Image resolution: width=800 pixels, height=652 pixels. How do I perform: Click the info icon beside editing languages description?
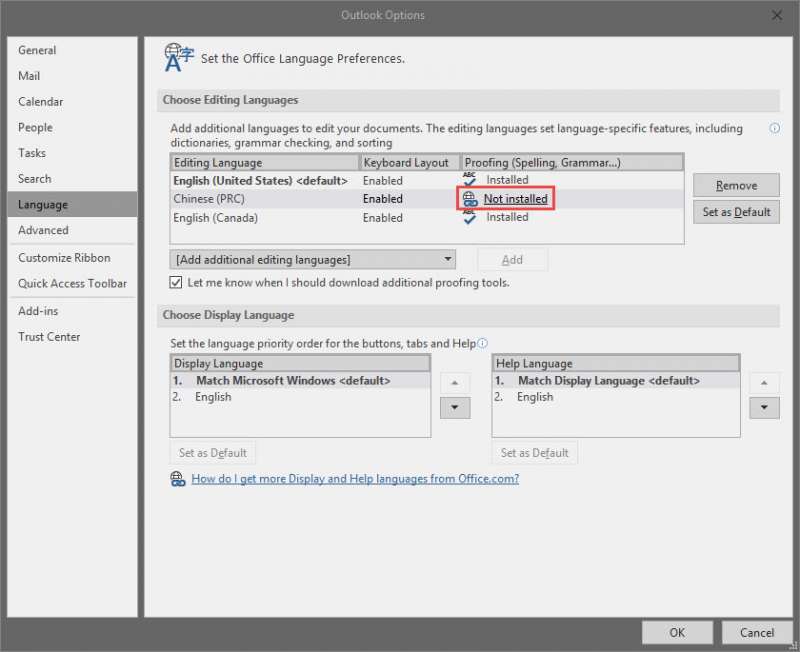(774, 128)
